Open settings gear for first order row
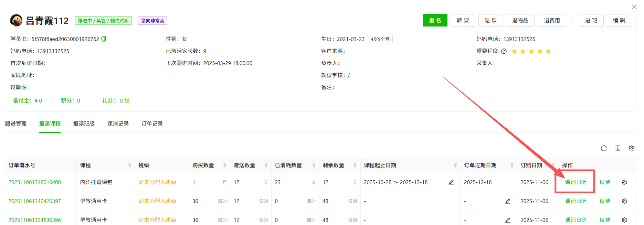This screenshot has width=644, height=225. pyautogui.click(x=624, y=182)
